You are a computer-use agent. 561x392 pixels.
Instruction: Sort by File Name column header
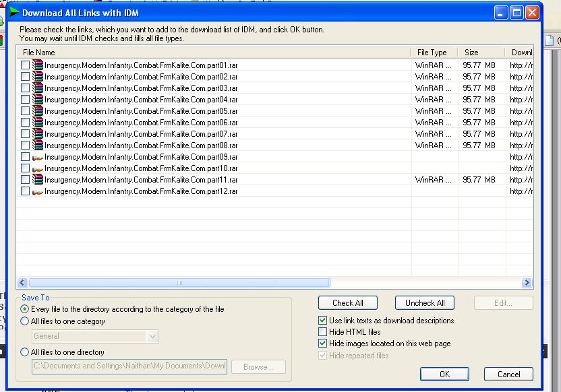(x=213, y=53)
